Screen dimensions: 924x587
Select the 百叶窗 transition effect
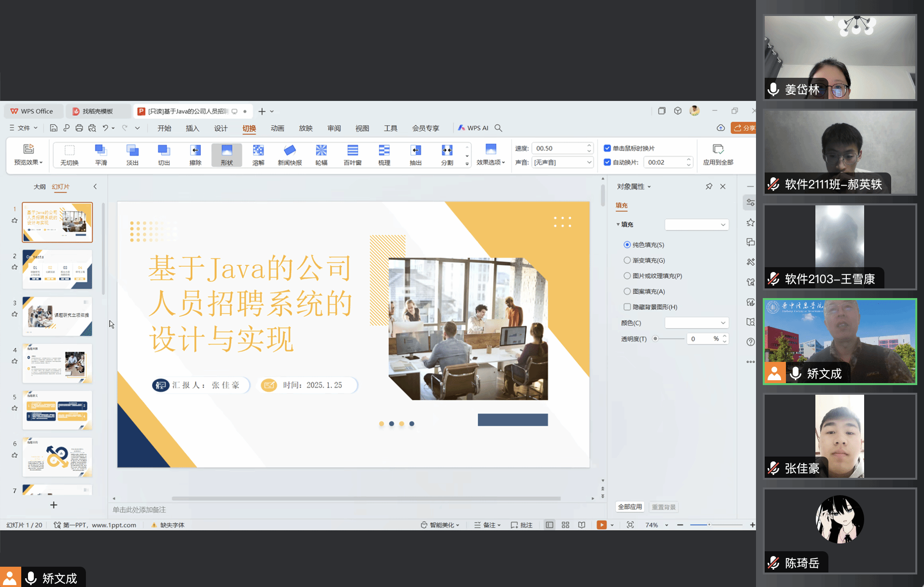pyautogui.click(x=352, y=155)
